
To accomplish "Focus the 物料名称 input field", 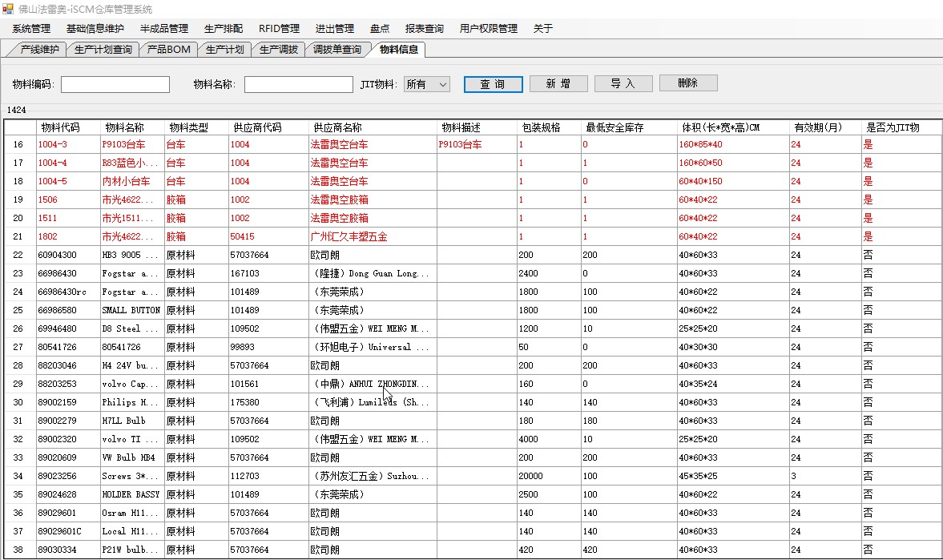I will pos(298,84).
